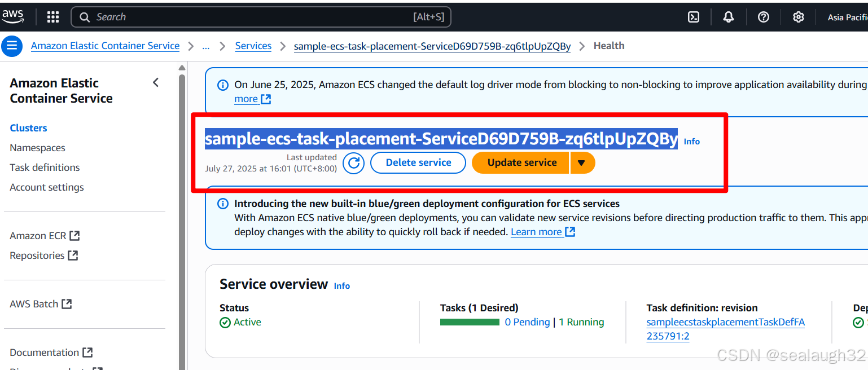Click the 1 Running tasks link
This screenshot has height=370, width=868.
[581, 322]
